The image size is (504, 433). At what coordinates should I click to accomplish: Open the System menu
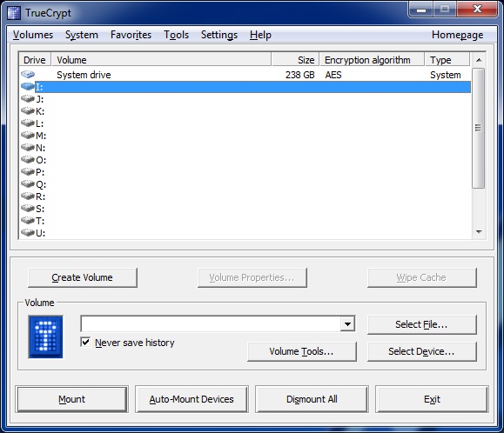(82, 35)
